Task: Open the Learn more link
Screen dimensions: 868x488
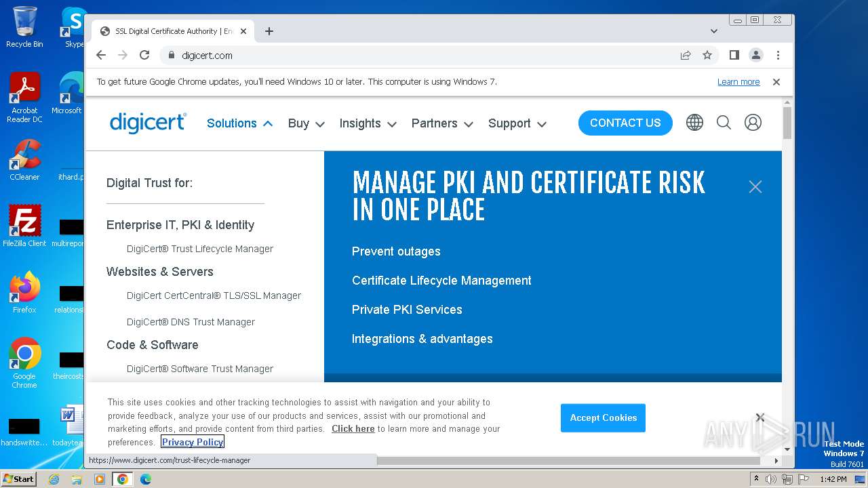Action: point(738,82)
